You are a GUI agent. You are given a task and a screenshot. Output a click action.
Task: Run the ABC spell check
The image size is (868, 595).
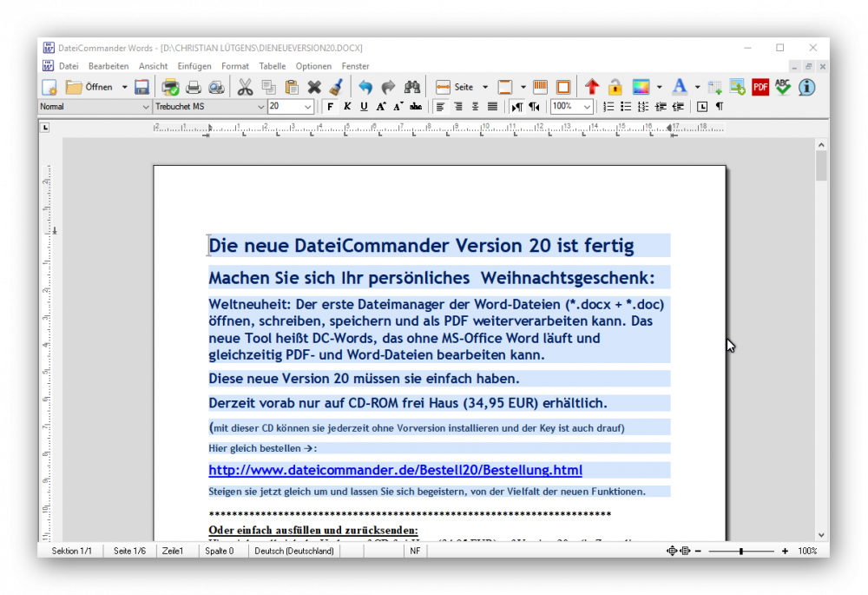[x=783, y=87]
